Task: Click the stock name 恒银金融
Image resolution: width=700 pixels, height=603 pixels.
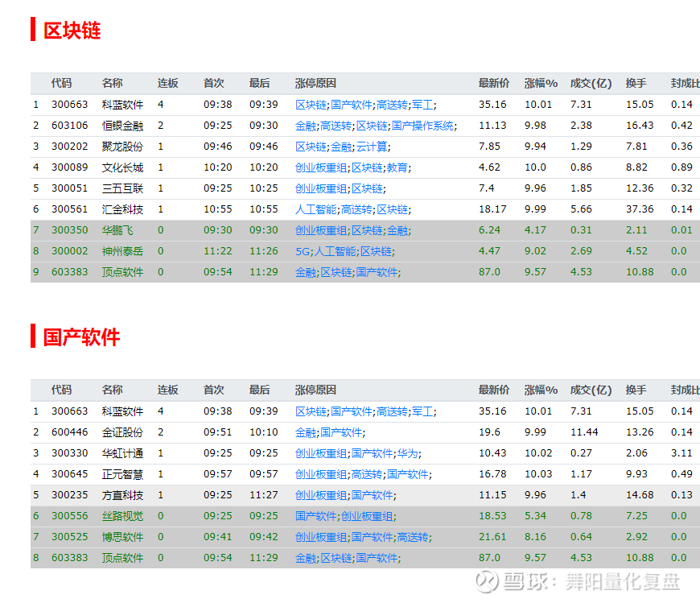Action: tap(122, 126)
